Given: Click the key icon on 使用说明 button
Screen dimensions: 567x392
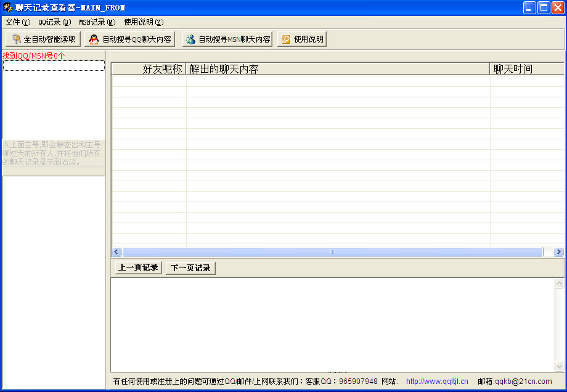Looking at the screenshot, I should click(x=286, y=39).
